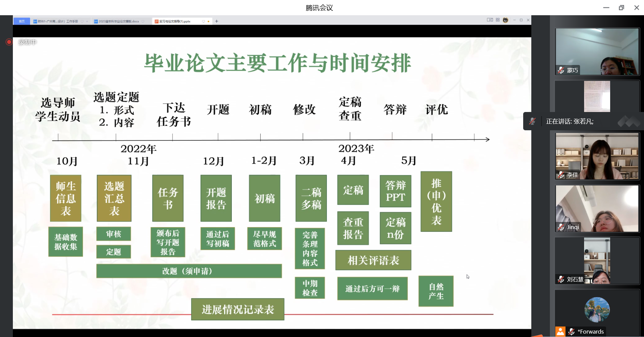This screenshot has height=337, width=644.
Task: Click the reading layout icon in WPS titlebar
Action: pos(490,20)
